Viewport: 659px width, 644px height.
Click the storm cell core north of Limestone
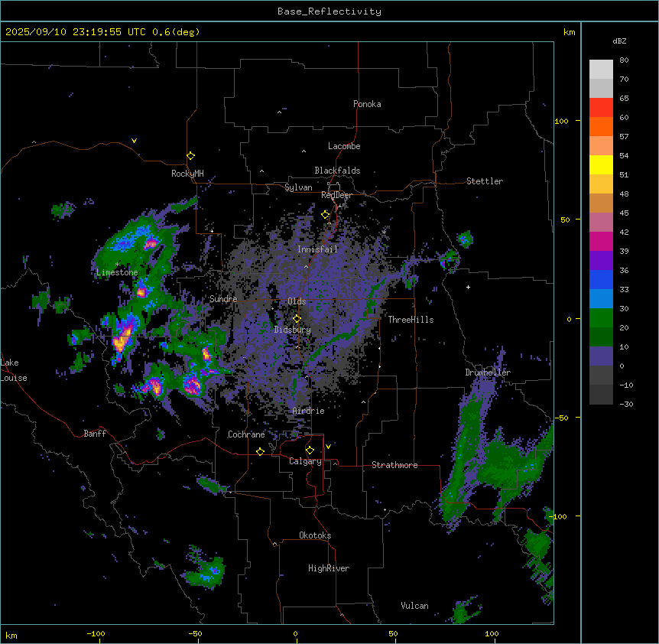pyautogui.click(x=151, y=243)
